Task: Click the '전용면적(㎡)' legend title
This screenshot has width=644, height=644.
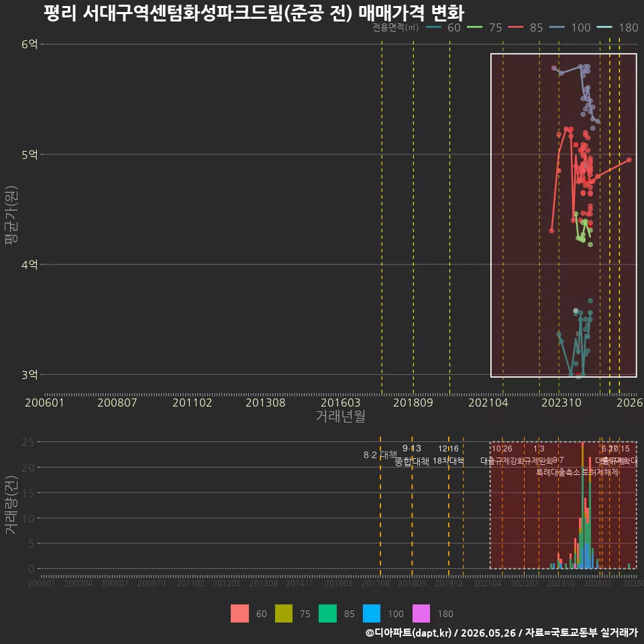Action: (x=395, y=28)
